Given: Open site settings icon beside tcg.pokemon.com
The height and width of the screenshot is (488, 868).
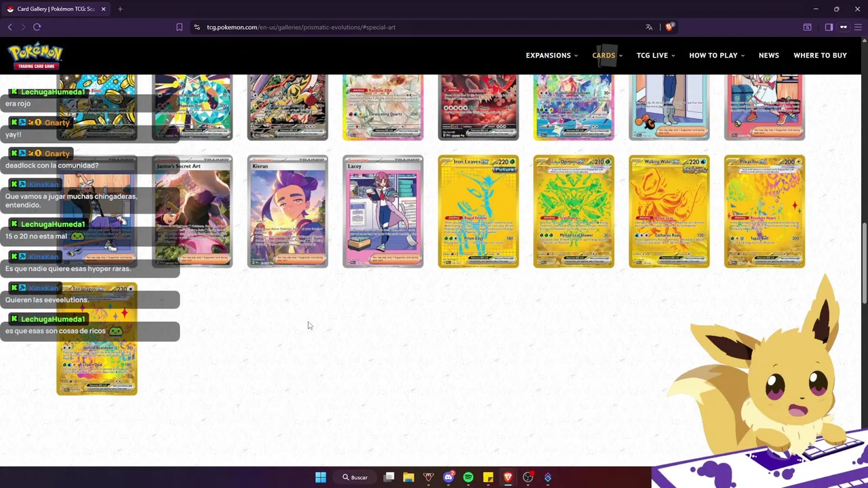Looking at the screenshot, I should pyautogui.click(x=197, y=27).
